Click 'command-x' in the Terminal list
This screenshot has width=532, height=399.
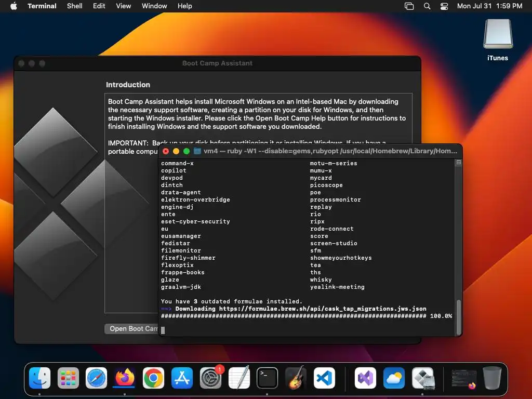tap(177, 163)
